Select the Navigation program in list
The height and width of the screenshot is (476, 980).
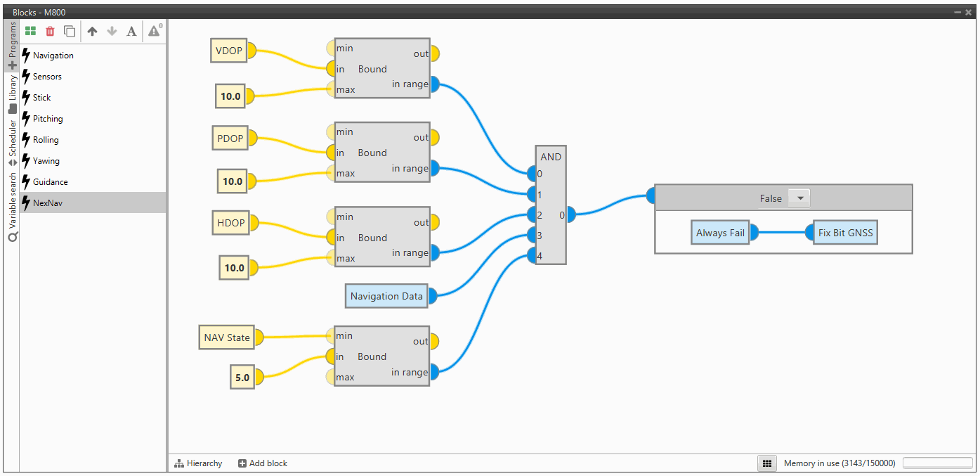click(x=53, y=56)
